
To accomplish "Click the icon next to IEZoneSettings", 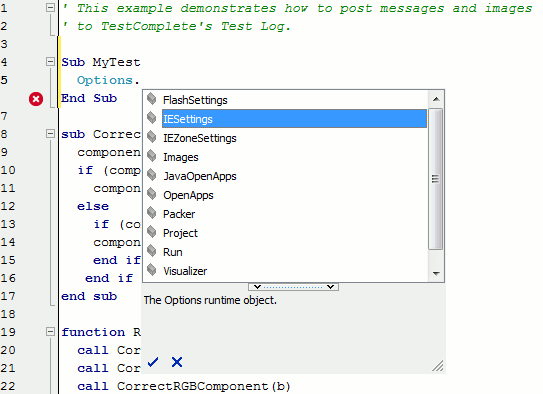I will click(152, 137).
